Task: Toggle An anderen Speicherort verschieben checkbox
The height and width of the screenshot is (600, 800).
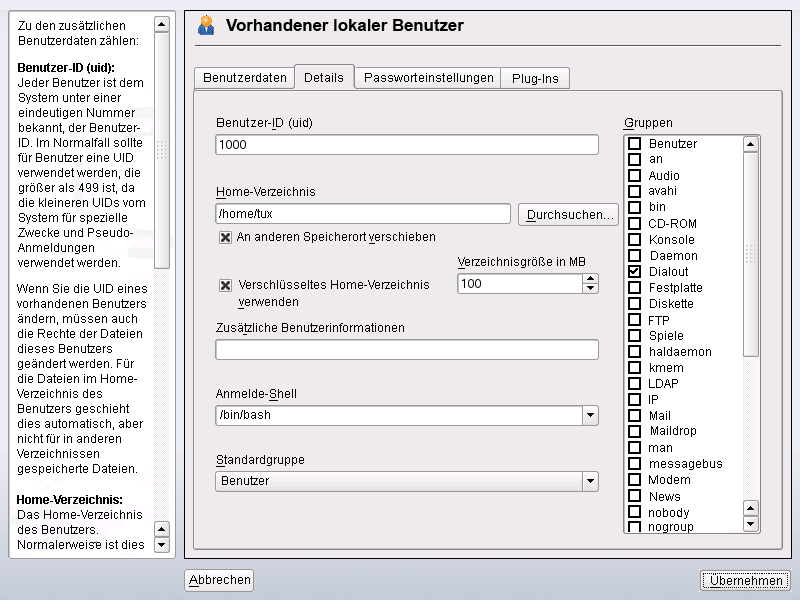Action: click(x=225, y=237)
